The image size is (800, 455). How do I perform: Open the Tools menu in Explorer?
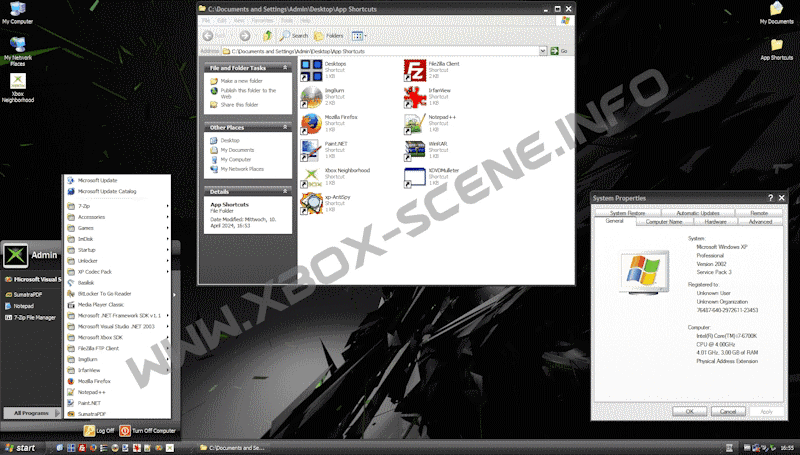tap(287, 21)
